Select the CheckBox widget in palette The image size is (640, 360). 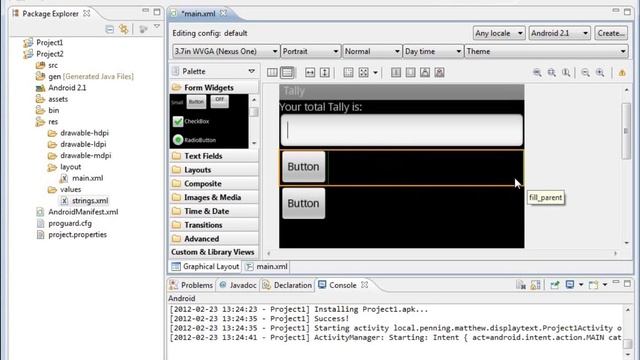click(191, 121)
